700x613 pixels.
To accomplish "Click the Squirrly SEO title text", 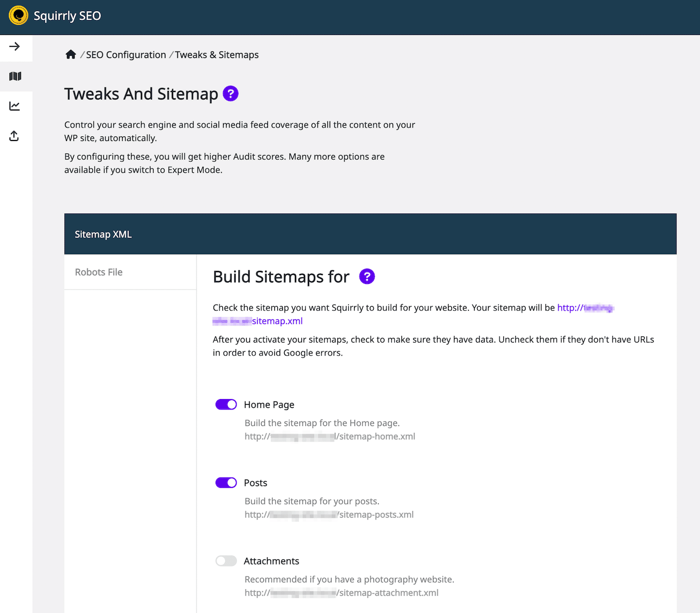I will [x=67, y=15].
